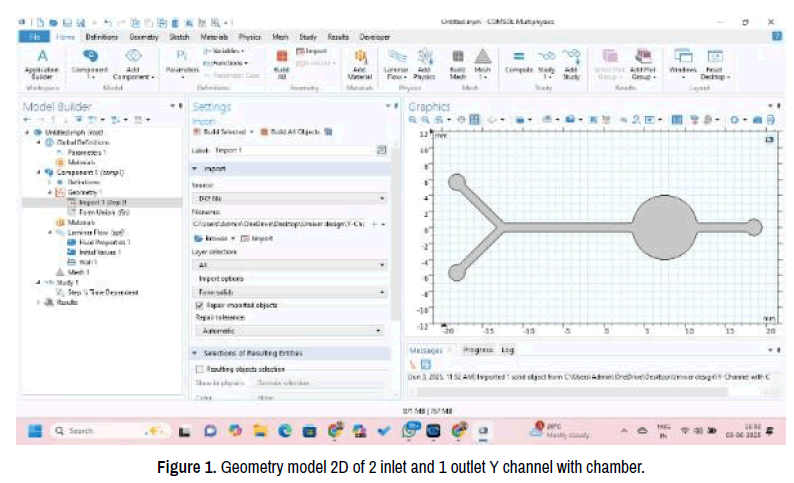
Task: Enable Resulting objects selection checkbox
Action: coord(198,368)
